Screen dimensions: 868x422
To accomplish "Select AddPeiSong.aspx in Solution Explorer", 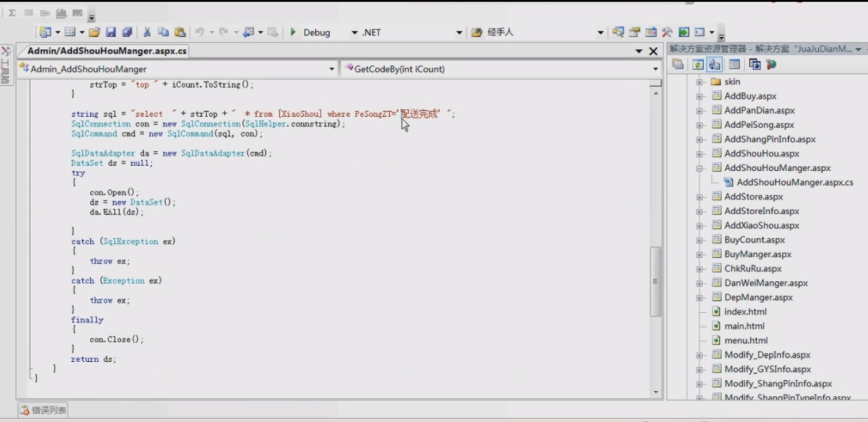I will [759, 125].
